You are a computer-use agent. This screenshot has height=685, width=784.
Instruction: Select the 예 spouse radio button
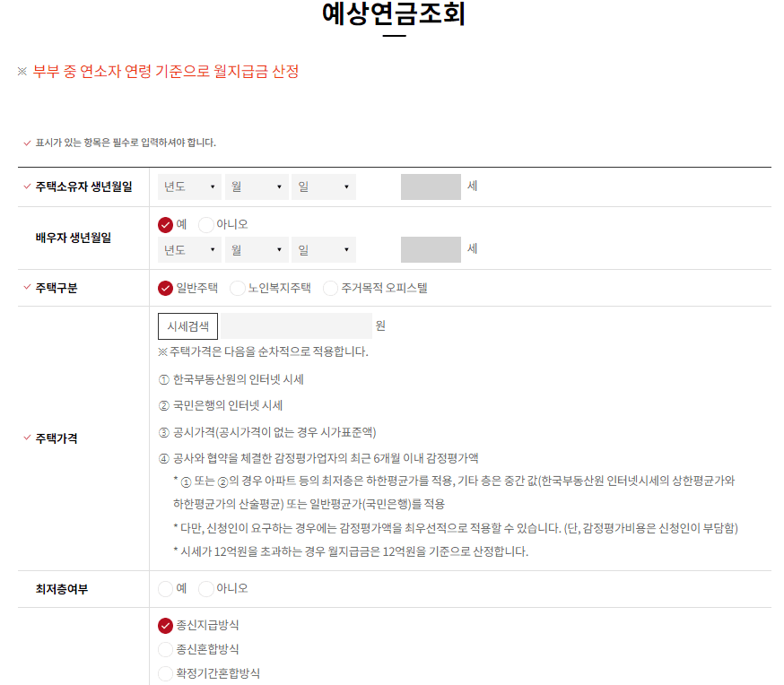tap(167, 225)
